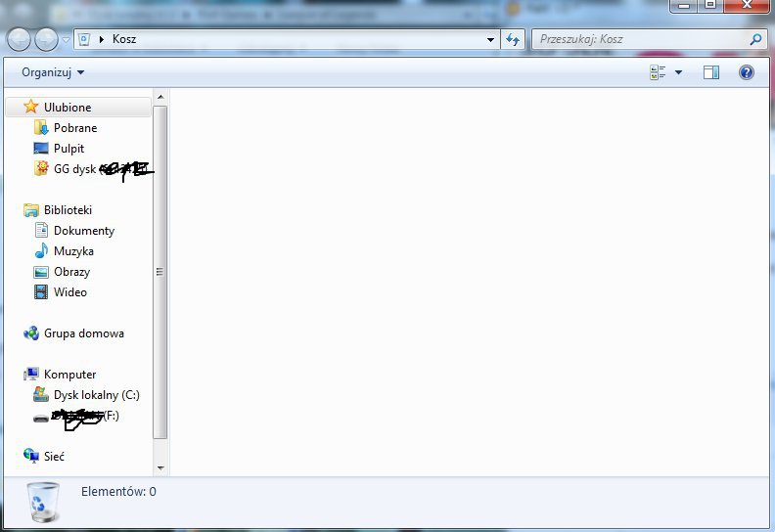Click the Grupa domowa homegroup icon

pyautogui.click(x=30, y=333)
